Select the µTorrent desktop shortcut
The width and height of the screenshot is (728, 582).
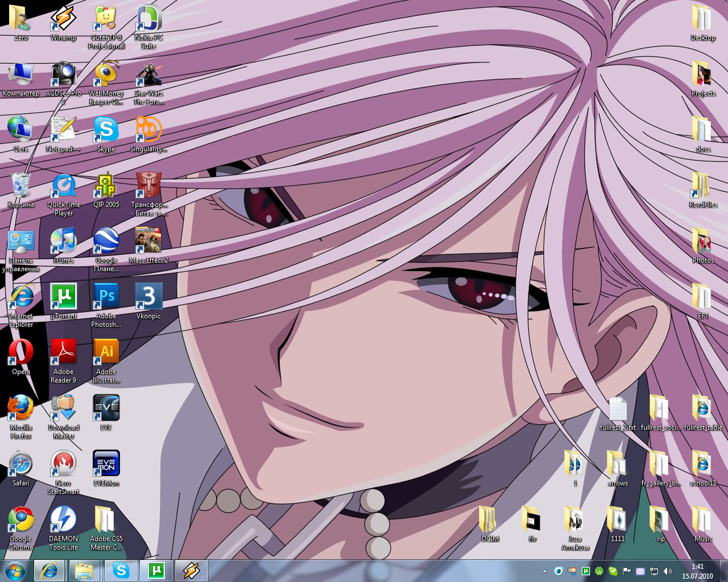click(63, 301)
